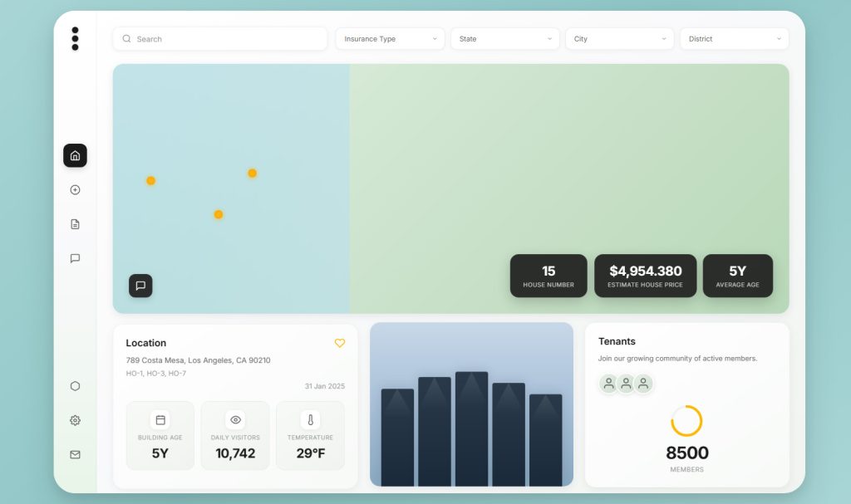Click the thermometer icon above Temperature

tap(311, 420)
